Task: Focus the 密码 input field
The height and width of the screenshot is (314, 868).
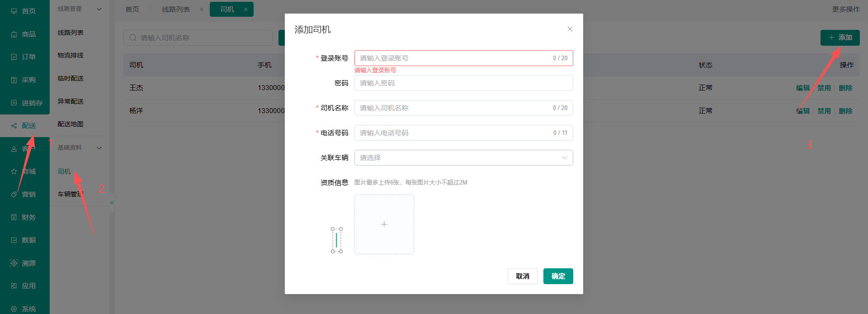Action: [x=463, y=83]
